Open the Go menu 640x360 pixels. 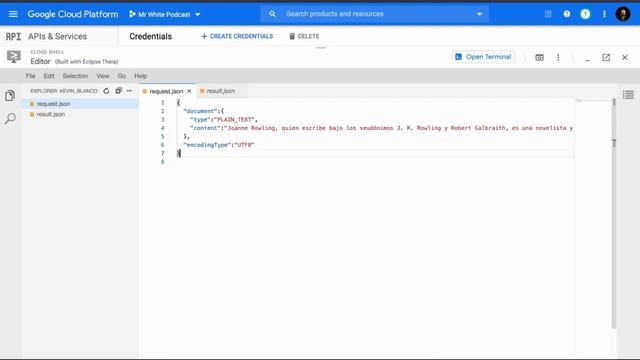point(122,76)
